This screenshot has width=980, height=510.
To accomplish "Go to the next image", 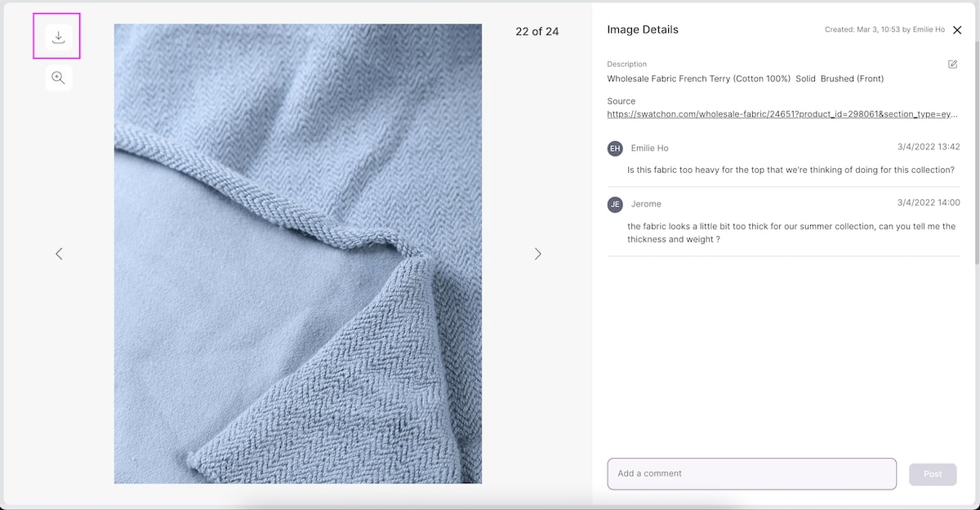I will tap(537, 254).
